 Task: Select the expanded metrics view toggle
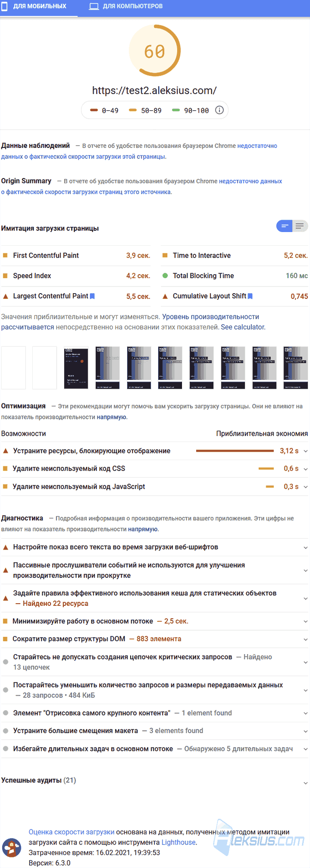pyautogui.click(x=300, y=226)
